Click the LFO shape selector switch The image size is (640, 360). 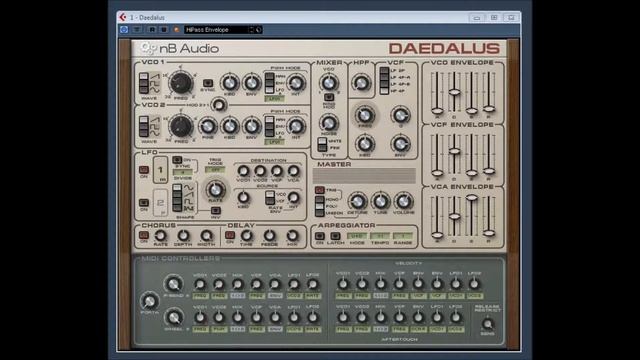[177, 198]
